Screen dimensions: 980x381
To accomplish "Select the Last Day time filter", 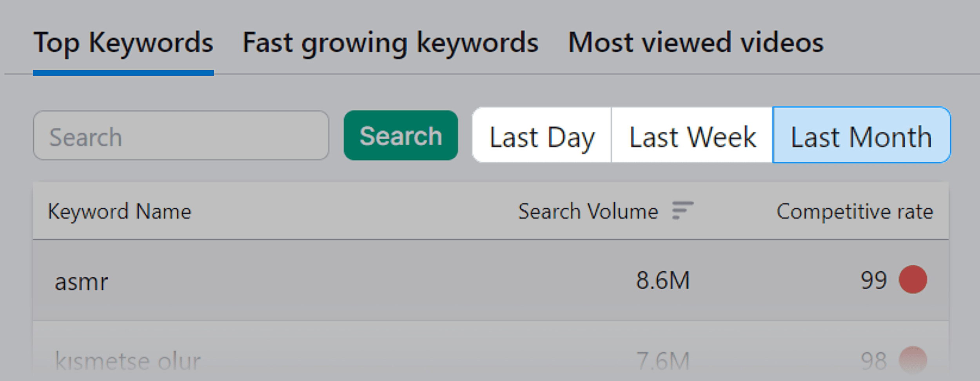I will point(543,137).
